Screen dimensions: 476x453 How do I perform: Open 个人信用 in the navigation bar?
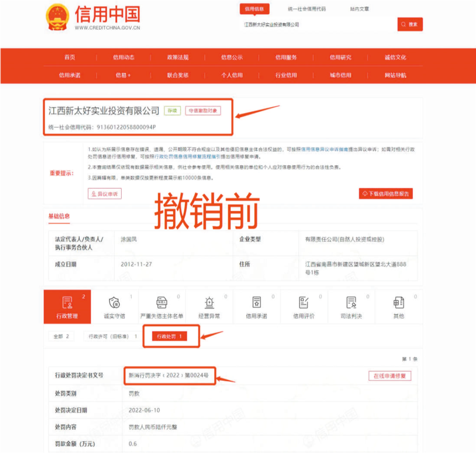coord(232,75)
